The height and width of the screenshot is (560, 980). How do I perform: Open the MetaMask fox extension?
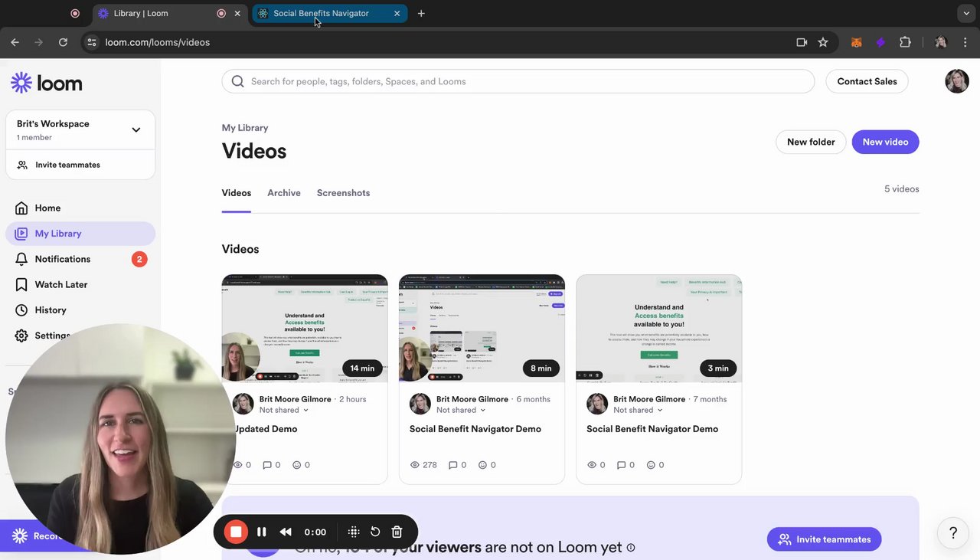857,42
